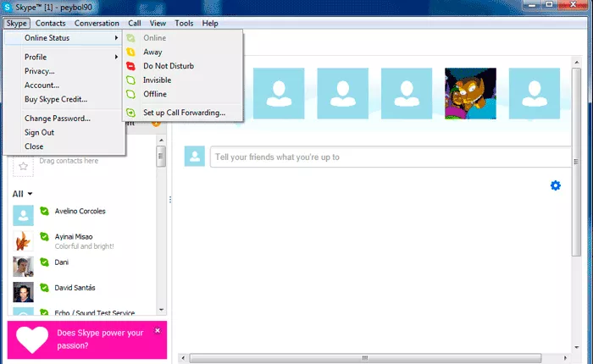This screenshot has height=364, width=593.
Task: Click your profile avatar beside mood field
Action: coord(195,156)
